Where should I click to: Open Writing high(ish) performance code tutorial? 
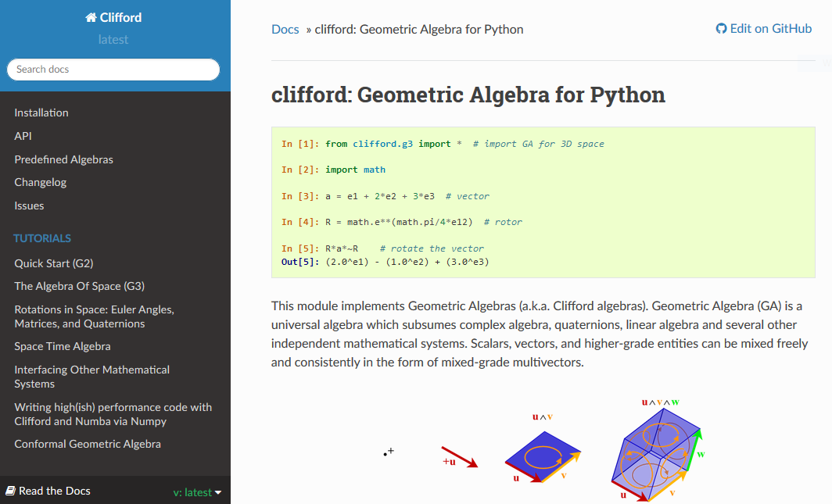click(113, 414)
